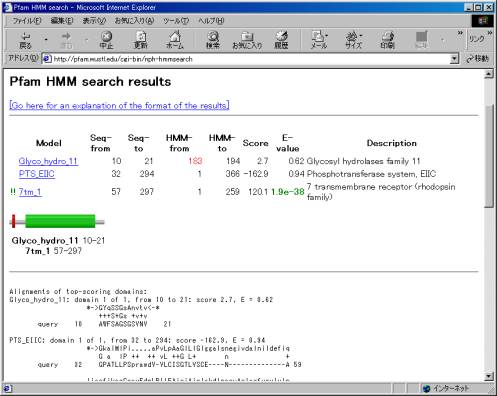
Task: Open the 7tm_1 model link
Action: click(30, 192)
